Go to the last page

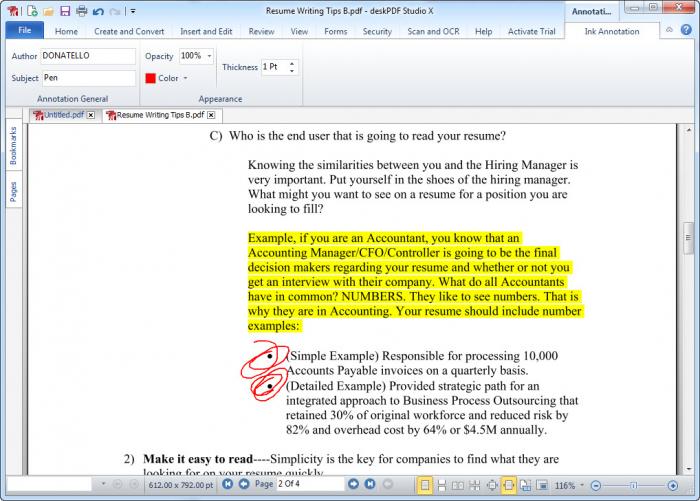[371, 485]
